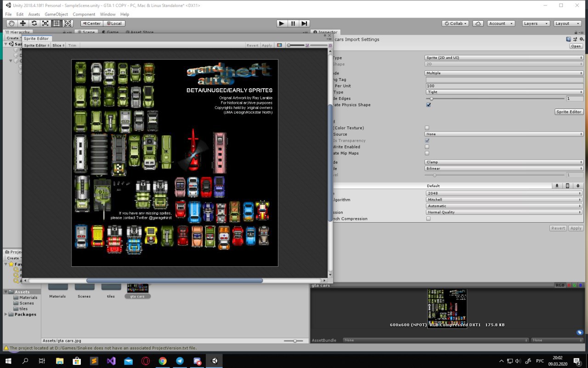Select the Hand tool in the toolbar

point(11,23)
